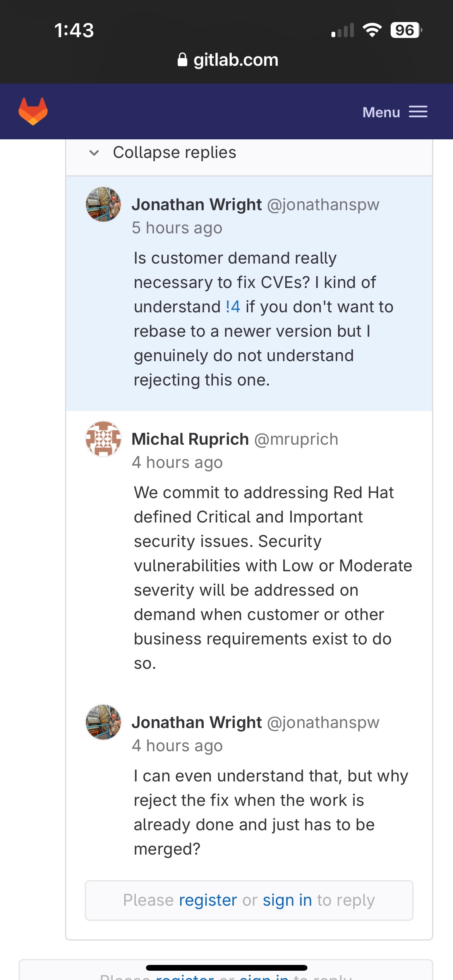453x980 pixels.
Task: Click the @jonathanspw handle in first reply
Action: (323, 205)
